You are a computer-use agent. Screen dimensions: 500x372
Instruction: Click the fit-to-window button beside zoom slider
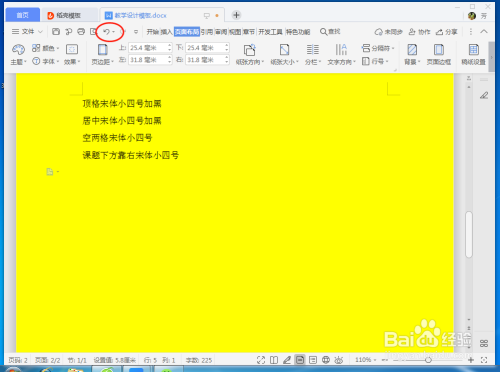[x=484, y=360]
